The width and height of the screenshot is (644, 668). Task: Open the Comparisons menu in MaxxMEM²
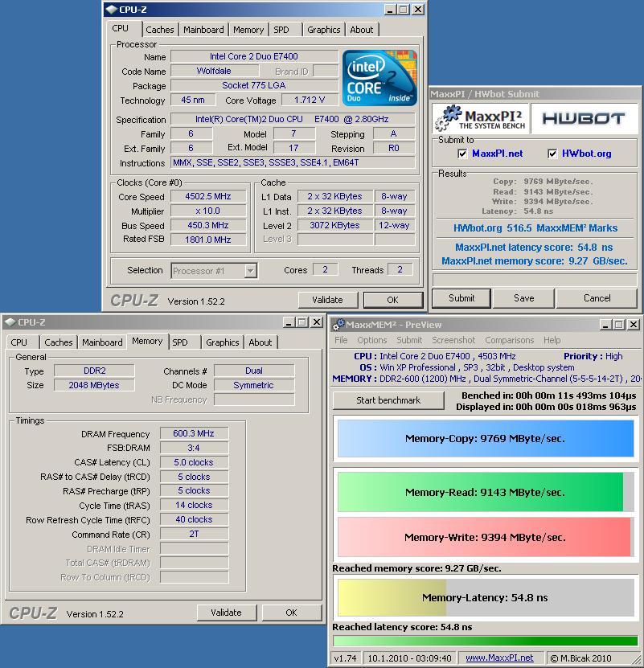509,340
